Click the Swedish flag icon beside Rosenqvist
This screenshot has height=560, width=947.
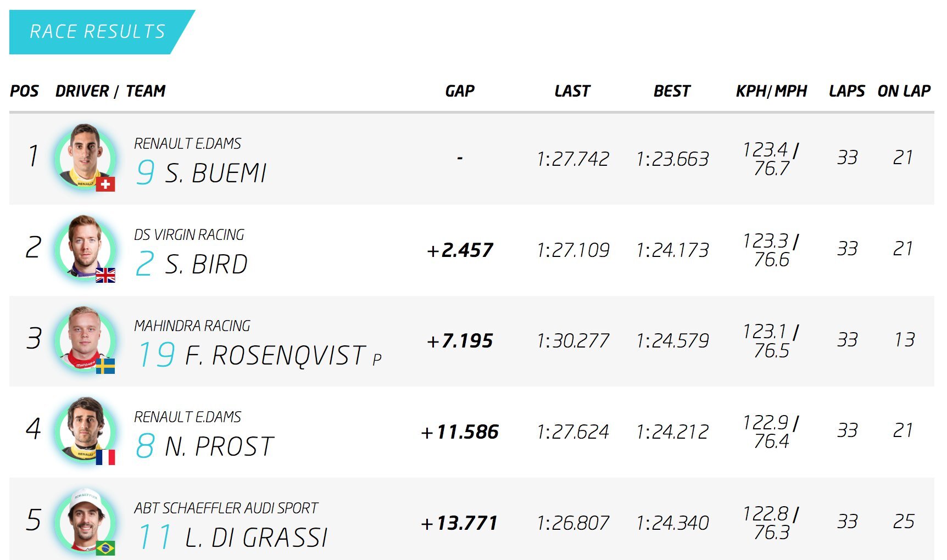[105, 366]
